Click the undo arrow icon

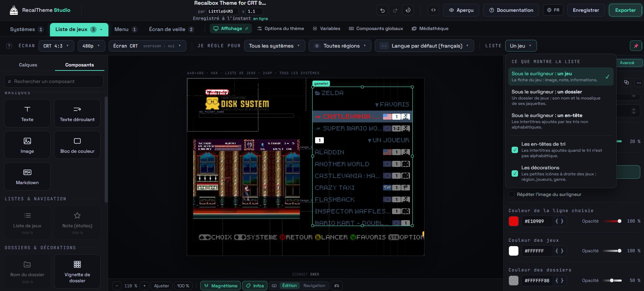click(x=382, y=10)
